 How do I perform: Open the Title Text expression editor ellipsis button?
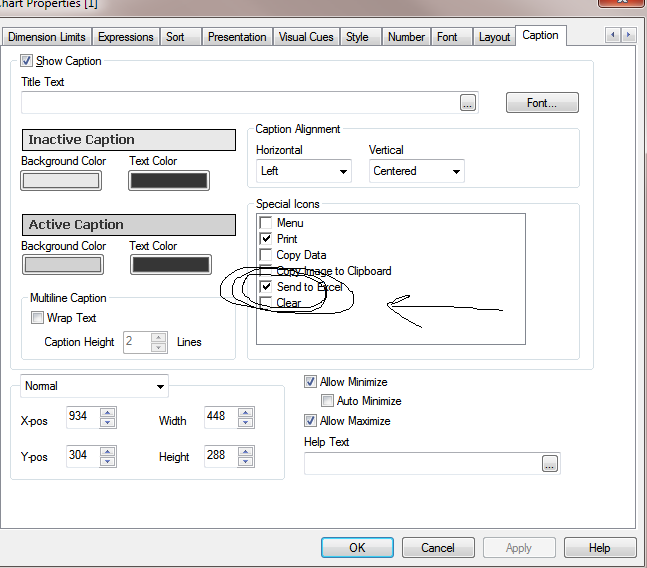(x=468, y=103)
